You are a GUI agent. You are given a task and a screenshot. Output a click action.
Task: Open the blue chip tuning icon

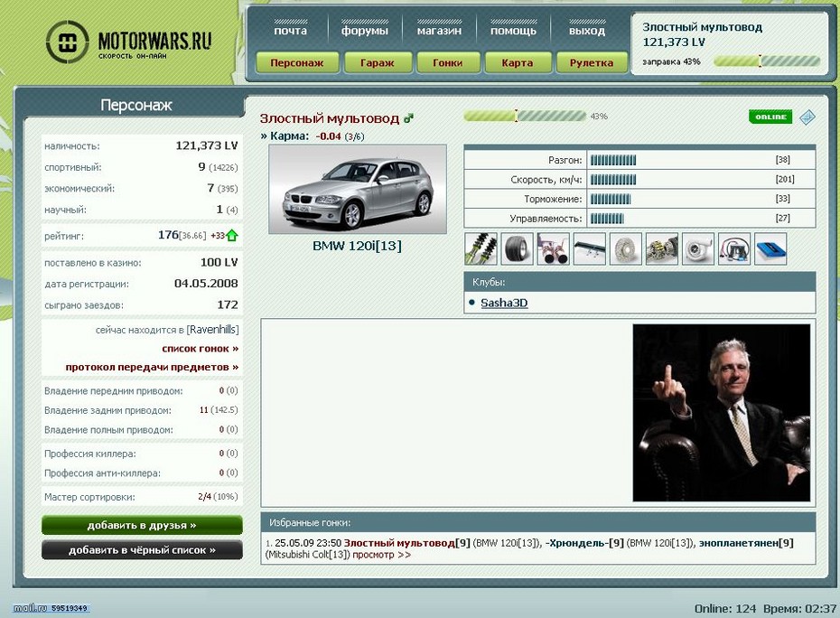coord(770,248)
